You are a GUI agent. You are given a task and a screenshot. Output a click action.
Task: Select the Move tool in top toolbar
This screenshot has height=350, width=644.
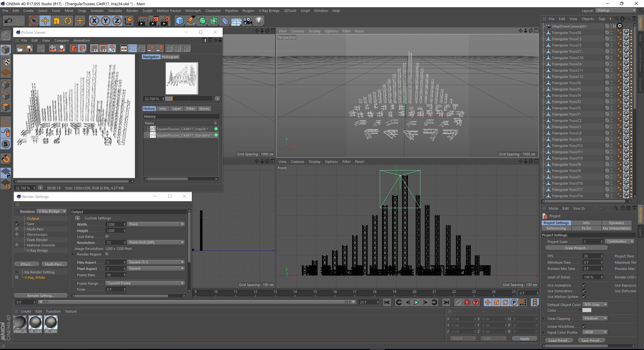(x=45, y=21)
